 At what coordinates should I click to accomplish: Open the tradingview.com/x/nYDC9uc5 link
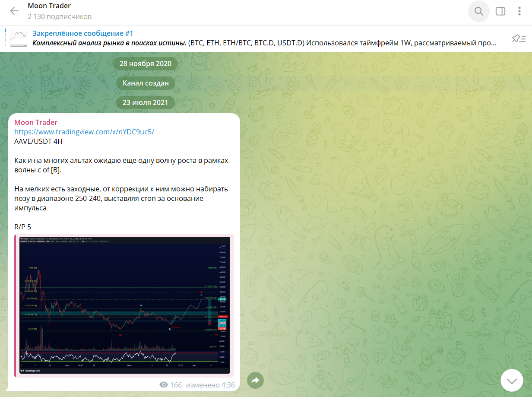tap(84, 132)
